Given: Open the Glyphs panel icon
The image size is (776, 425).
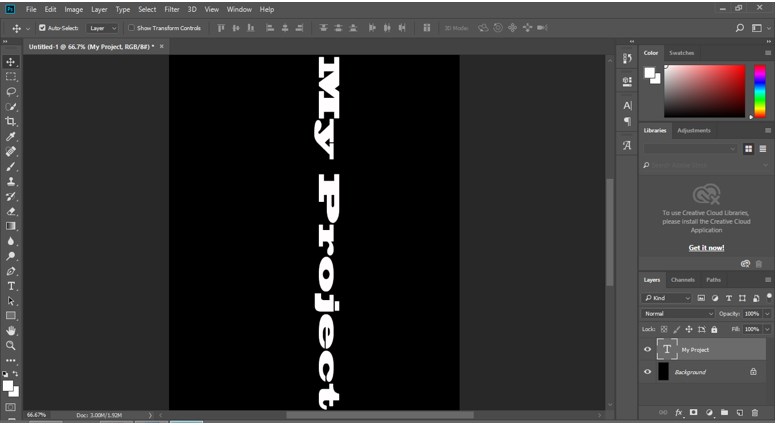Looking at the screenshot, I should 627,145.
